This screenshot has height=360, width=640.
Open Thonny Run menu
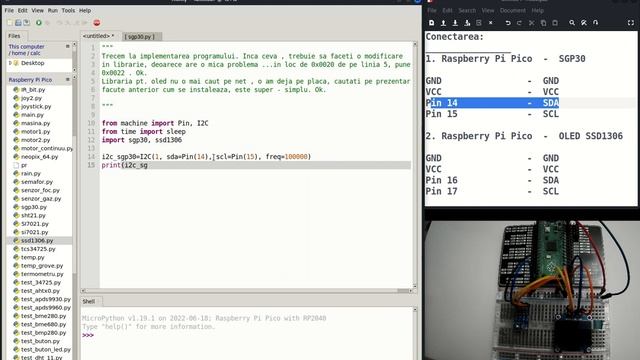(x=53, y=10)
